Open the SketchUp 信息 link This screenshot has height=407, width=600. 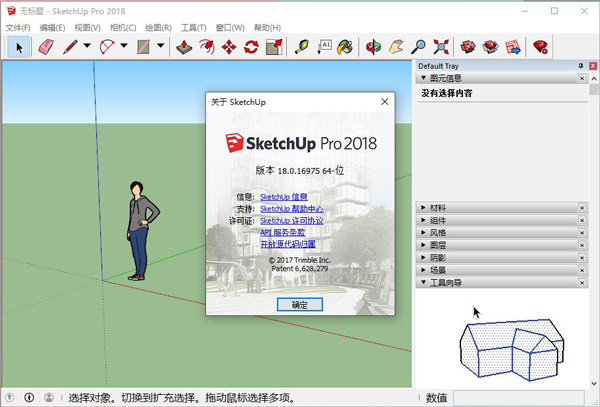coord(284,197)
